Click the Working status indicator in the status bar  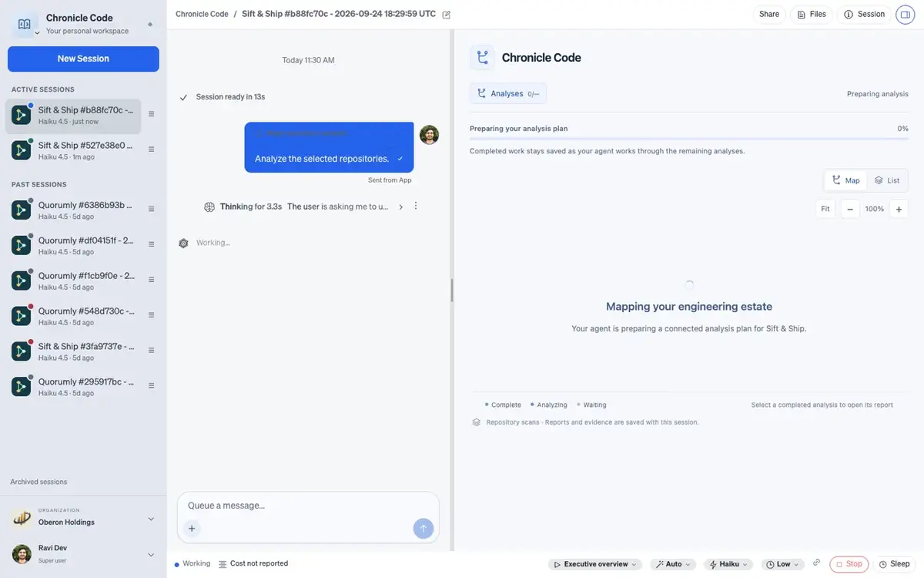(192, 563)
